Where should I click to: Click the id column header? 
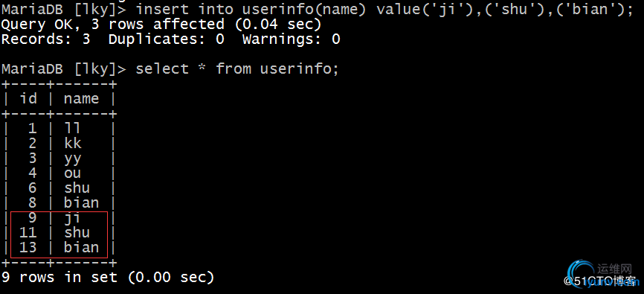28,99
